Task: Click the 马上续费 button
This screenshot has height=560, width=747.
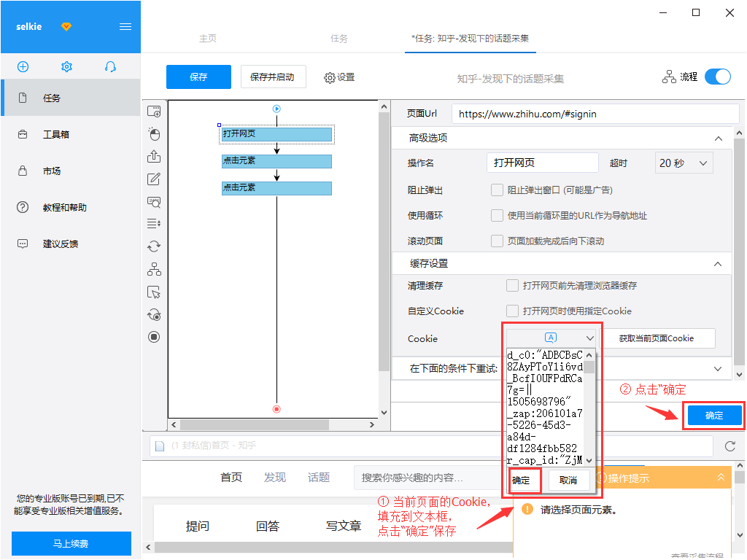Action: pos(71,543)
